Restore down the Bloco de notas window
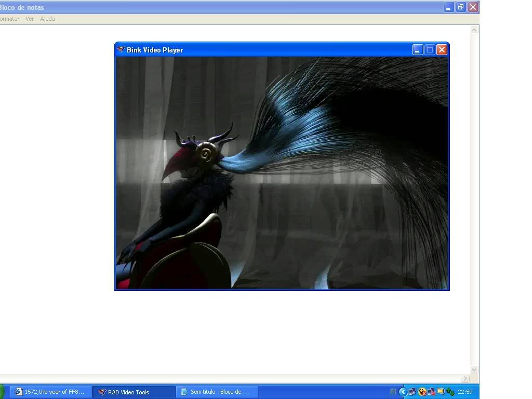532x399 pixels. click(x=461, y=7)
